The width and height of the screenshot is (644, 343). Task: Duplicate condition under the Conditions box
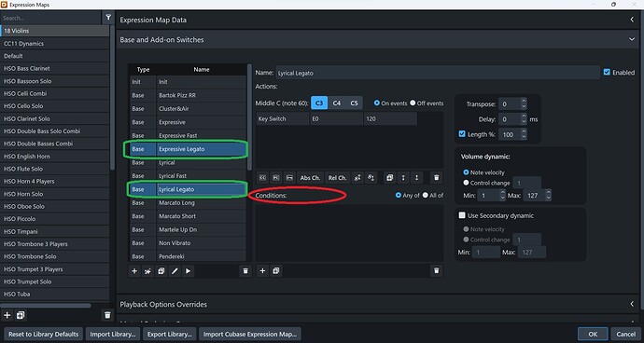276,271
